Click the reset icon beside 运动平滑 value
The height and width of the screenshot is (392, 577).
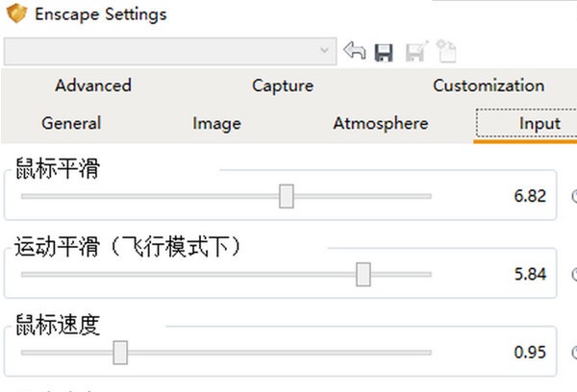pyautogui.click(x=574, y=274)
